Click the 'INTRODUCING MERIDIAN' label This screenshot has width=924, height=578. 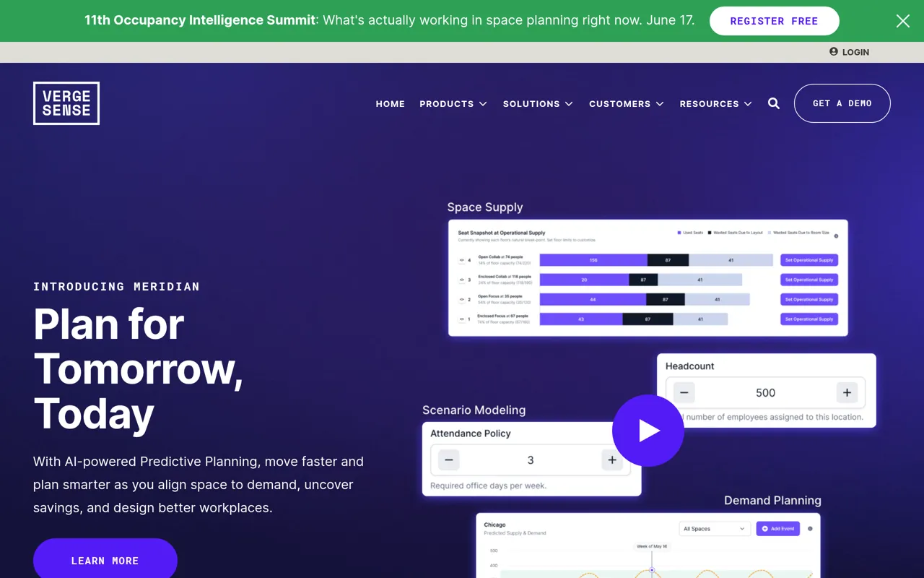click(x=116, y=287)
